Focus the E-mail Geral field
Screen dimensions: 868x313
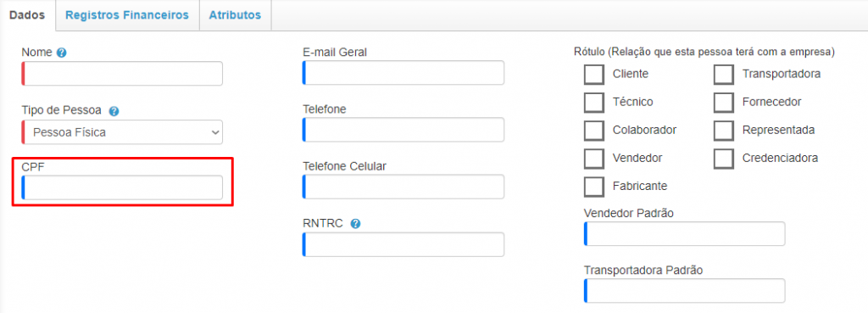[x=403, y=73]
